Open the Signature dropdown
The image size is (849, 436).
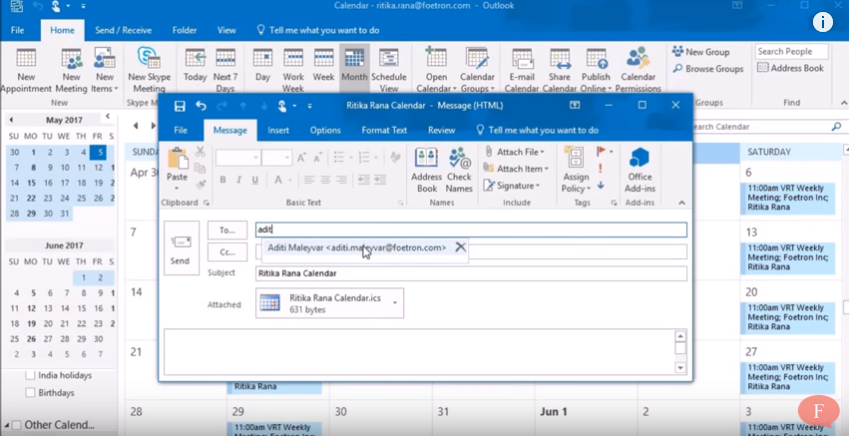[512, 186]
